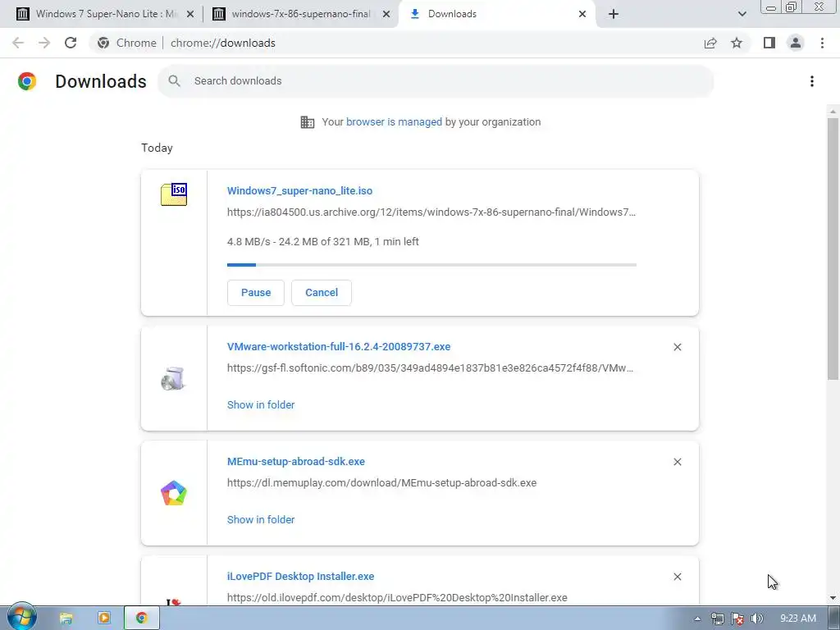
Task: Open the Windows7_super-nano_lite.iso file link
Action: [299, 190]
